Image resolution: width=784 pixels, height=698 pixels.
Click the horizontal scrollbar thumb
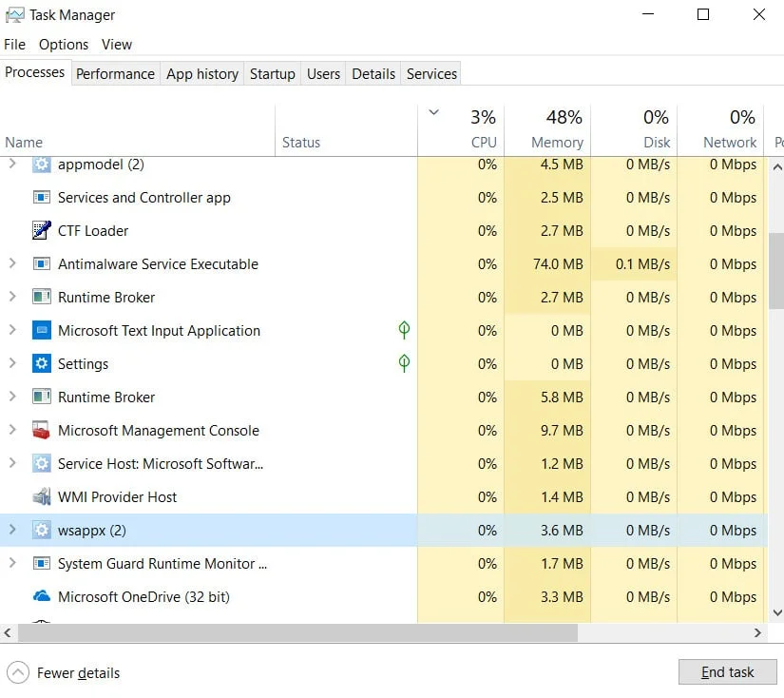tap(298, 633)
